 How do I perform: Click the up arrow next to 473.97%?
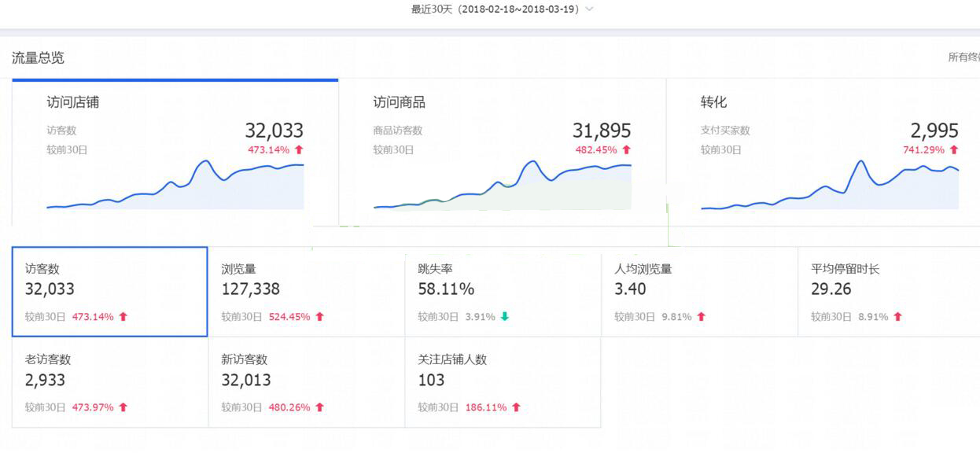(123, 407)
